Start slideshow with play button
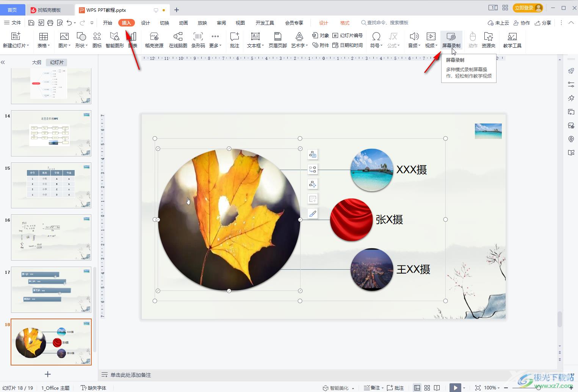 455,388
